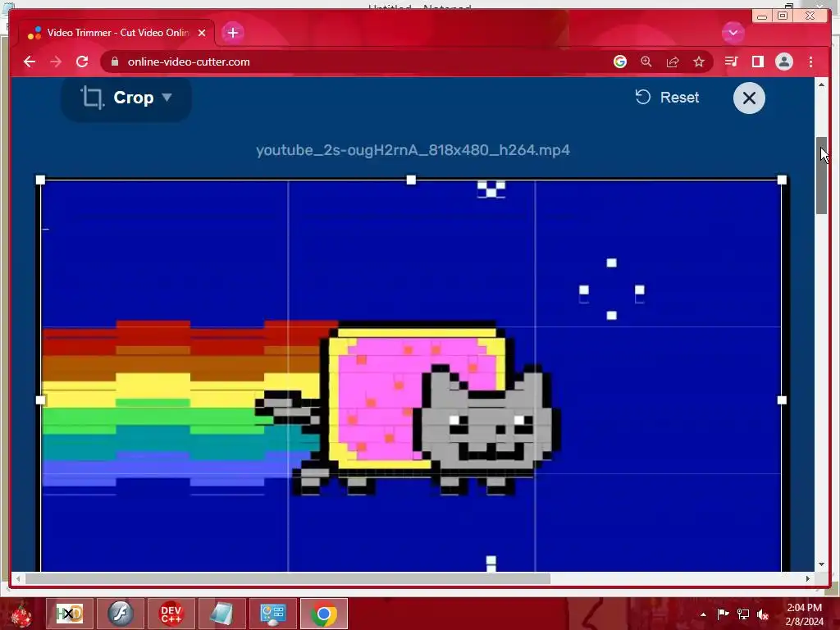The image size is (840, 630).
Task: Open a new tab with the plus button
Action: [x=232, y=33]
